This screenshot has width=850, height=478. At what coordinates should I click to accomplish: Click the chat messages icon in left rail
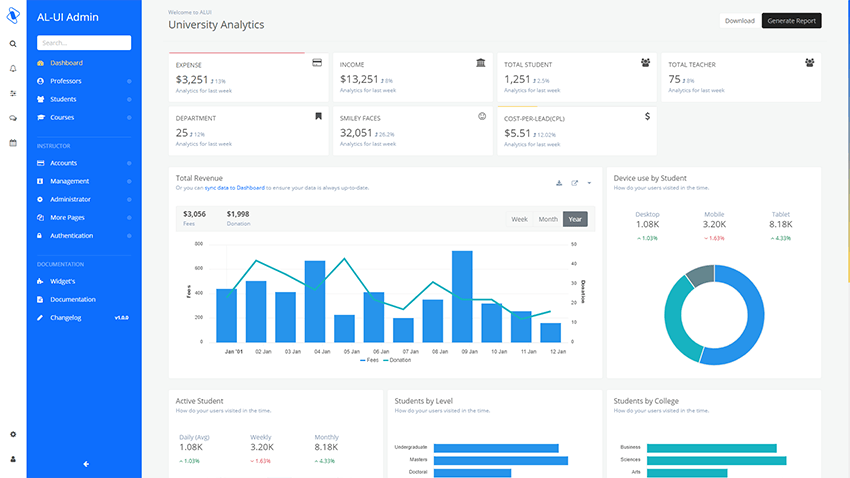13,118
